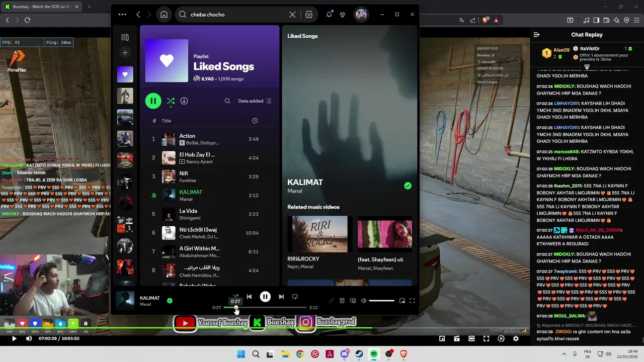Sort by Title column header

pyautogui.click(x=167, y=121)
